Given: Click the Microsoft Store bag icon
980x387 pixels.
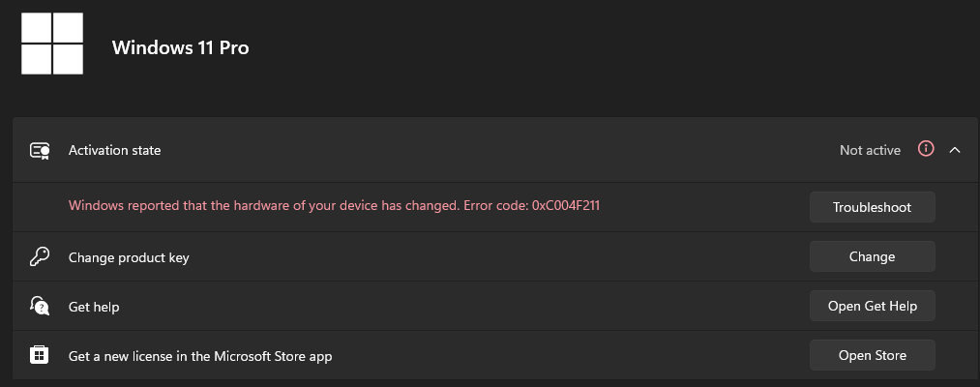Looking at the screenshot, I should (x=40, y=355).
